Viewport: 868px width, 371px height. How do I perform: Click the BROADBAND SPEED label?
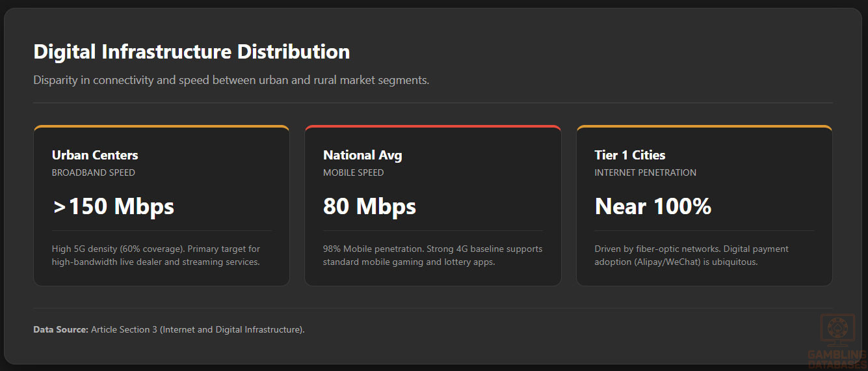(94, 173)
